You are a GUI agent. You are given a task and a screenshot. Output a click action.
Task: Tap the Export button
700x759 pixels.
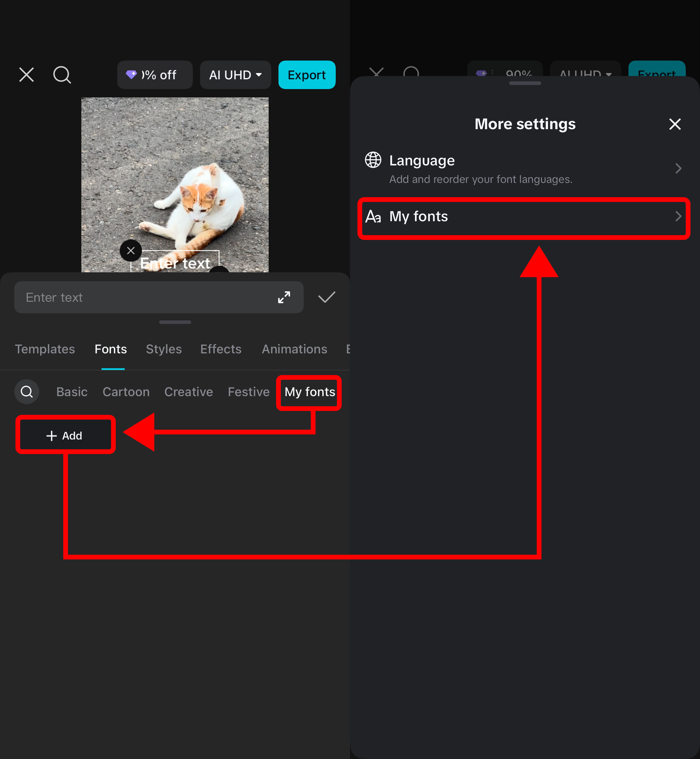[307, 75]
